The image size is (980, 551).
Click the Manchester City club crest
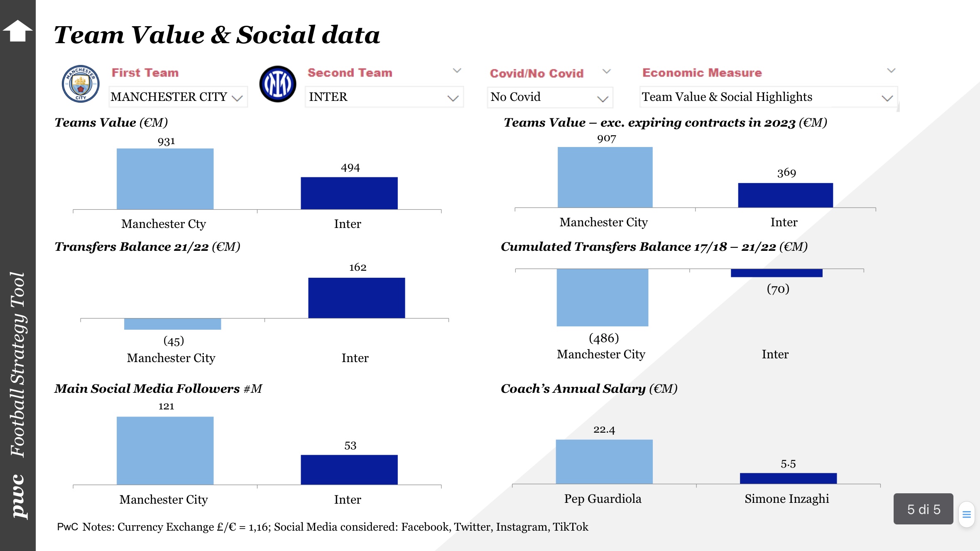pyautogui.click(x=81, y=84)
